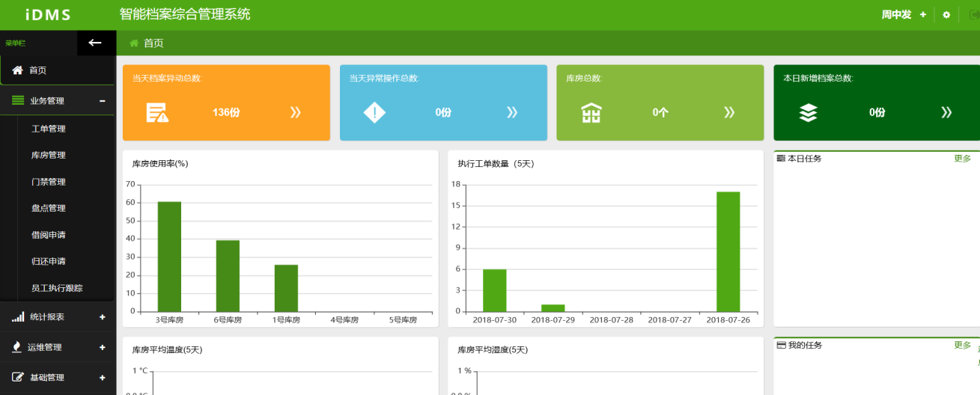Click the warehouse icon on 库房总数 card
980x395 pixels.
[591, 112]
